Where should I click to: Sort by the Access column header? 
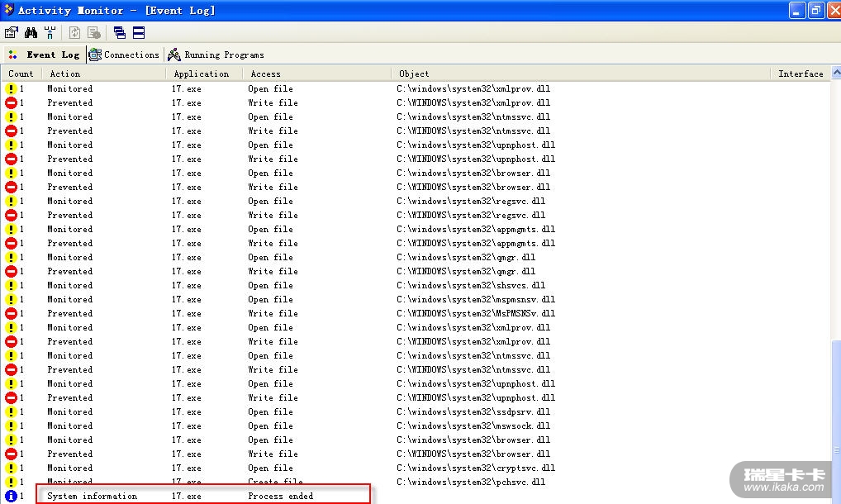pyautogui.click(x=317, y=74)
